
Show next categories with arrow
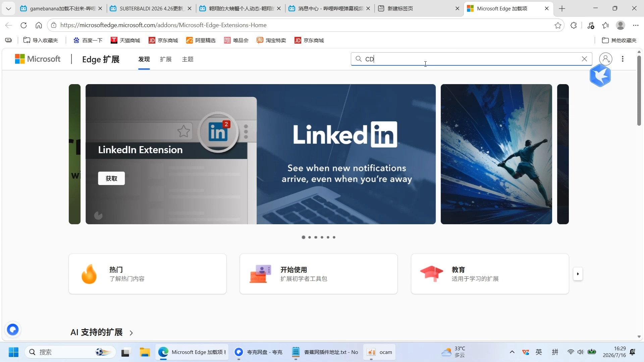pyautogui.click(x=578, y=274)
